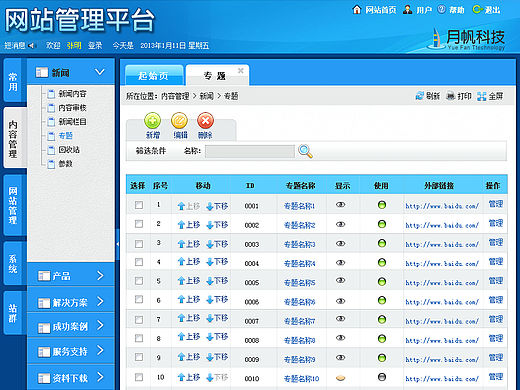Click the orange 编辑 edit icon
Viewport: 520px width, 390px height.
(179, 121)
